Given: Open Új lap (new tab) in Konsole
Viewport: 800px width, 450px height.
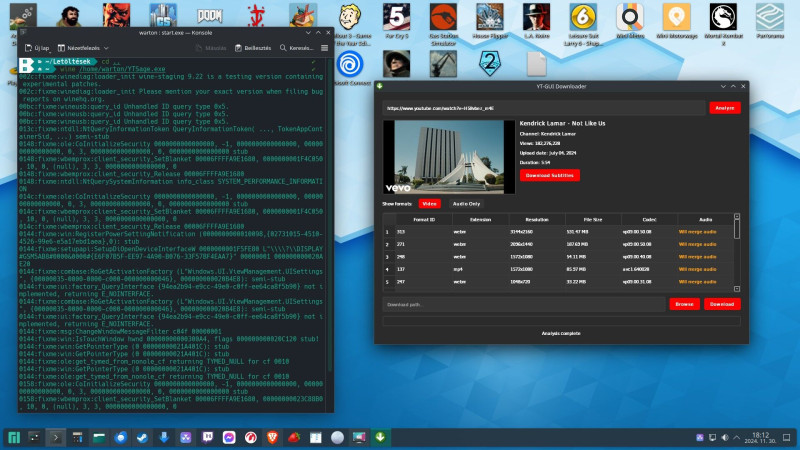Looking at the screenshot, I should coord(37,48).
